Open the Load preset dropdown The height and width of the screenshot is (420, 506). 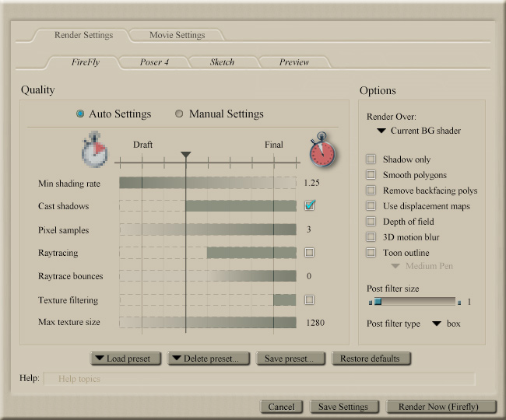[125, 359]
